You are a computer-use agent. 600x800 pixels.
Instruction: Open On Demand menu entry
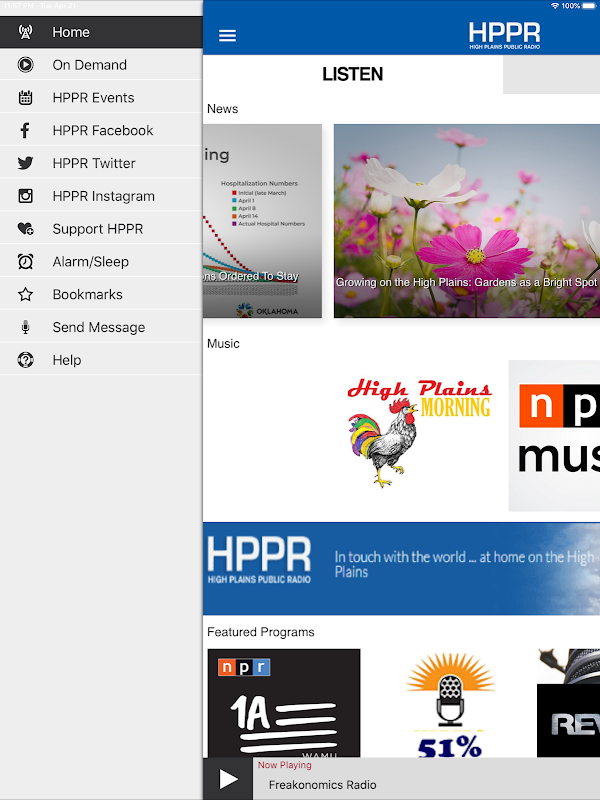(101, 65)
